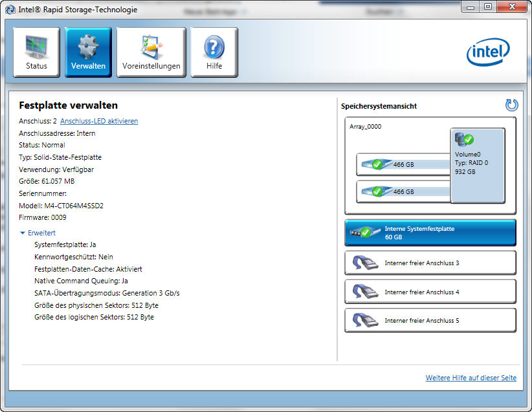Click Firmware: 0009 text

tap(43, 217)
